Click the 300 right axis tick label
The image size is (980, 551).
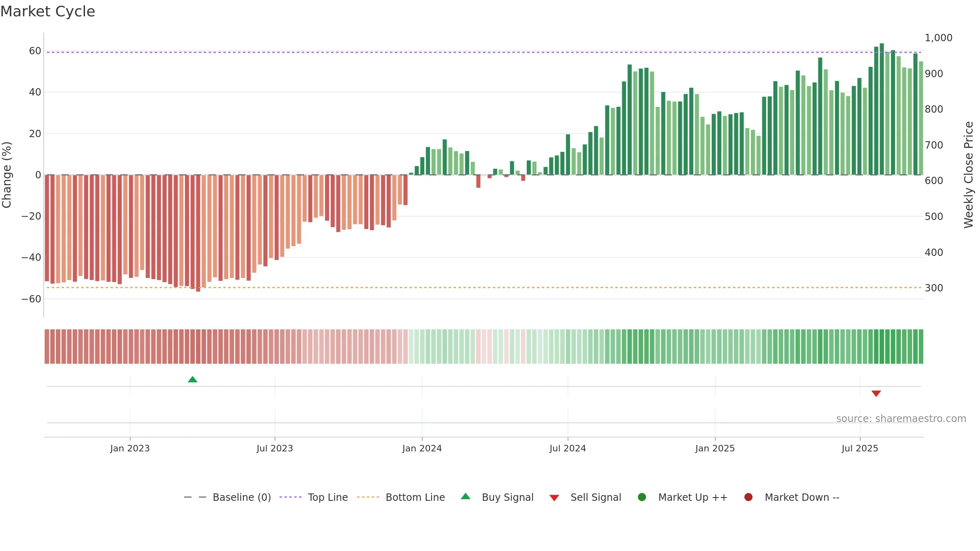pyautogui.click(x=934, y=288)
